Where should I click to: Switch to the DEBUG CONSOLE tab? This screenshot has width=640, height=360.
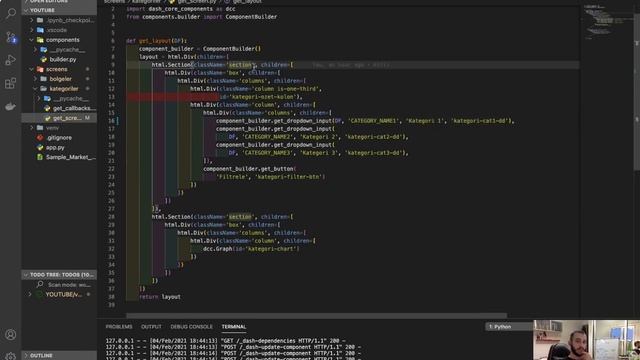pos(191,327)
